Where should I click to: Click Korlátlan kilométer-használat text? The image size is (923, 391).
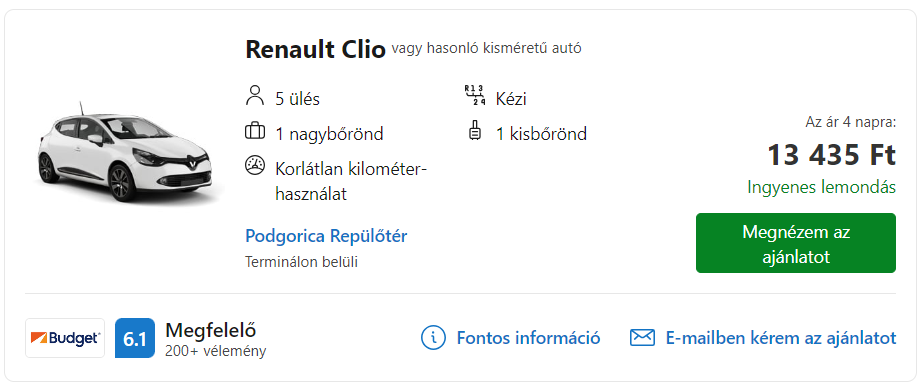click(x=351, y=181)
